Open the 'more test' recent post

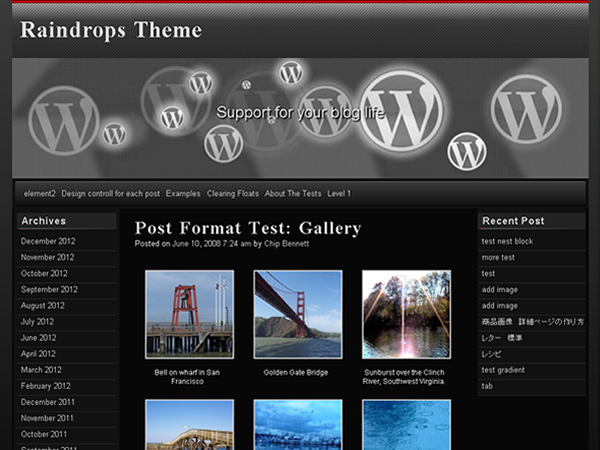(497, 257)
